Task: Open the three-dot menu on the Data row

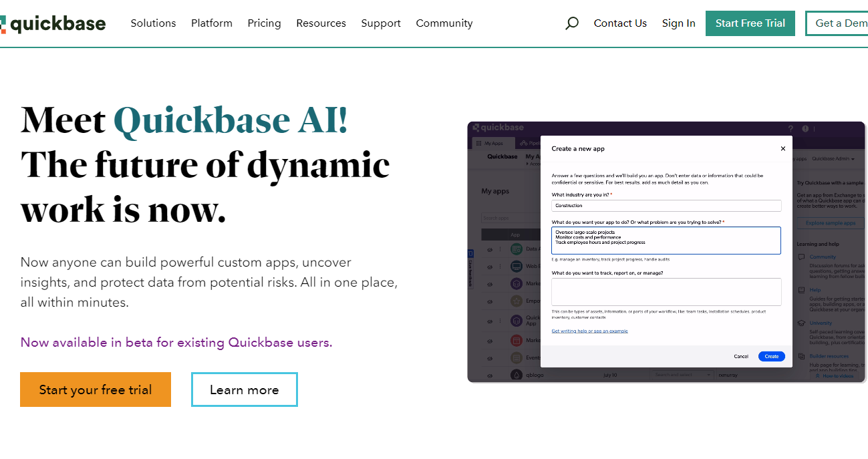Action: [x=500, y=249]
